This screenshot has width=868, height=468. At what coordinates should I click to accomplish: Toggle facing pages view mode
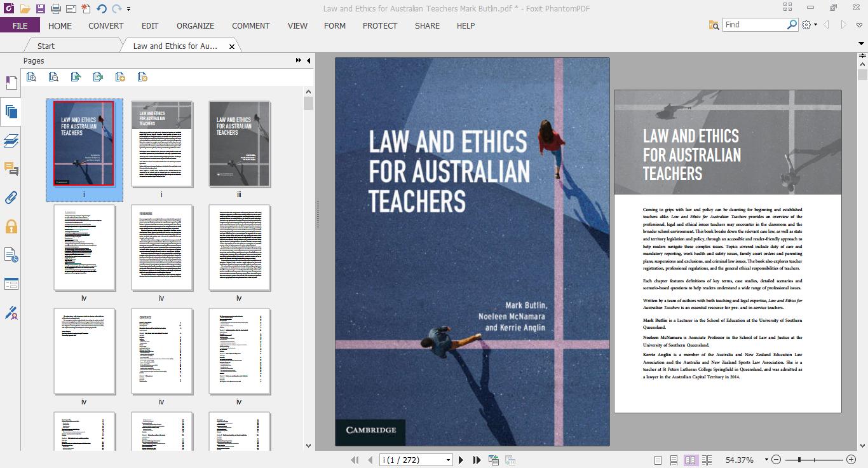point(691,460)
